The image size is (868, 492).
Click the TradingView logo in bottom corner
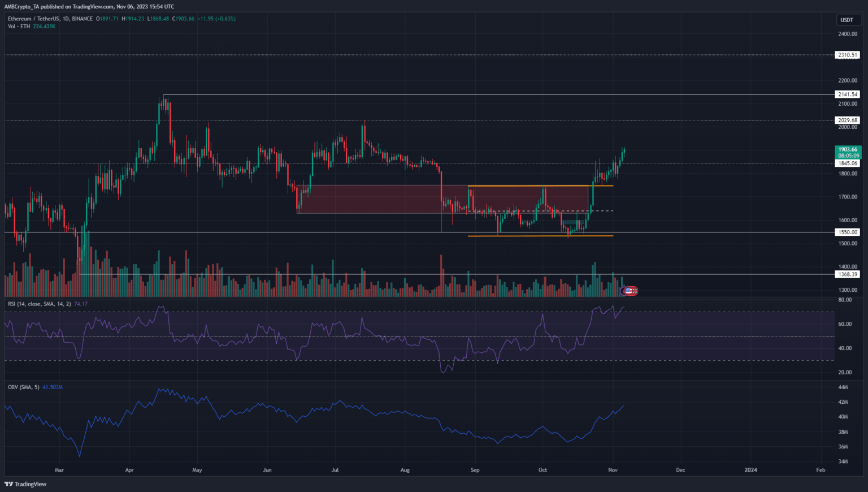pyautogui.click(x=25, y=484)
